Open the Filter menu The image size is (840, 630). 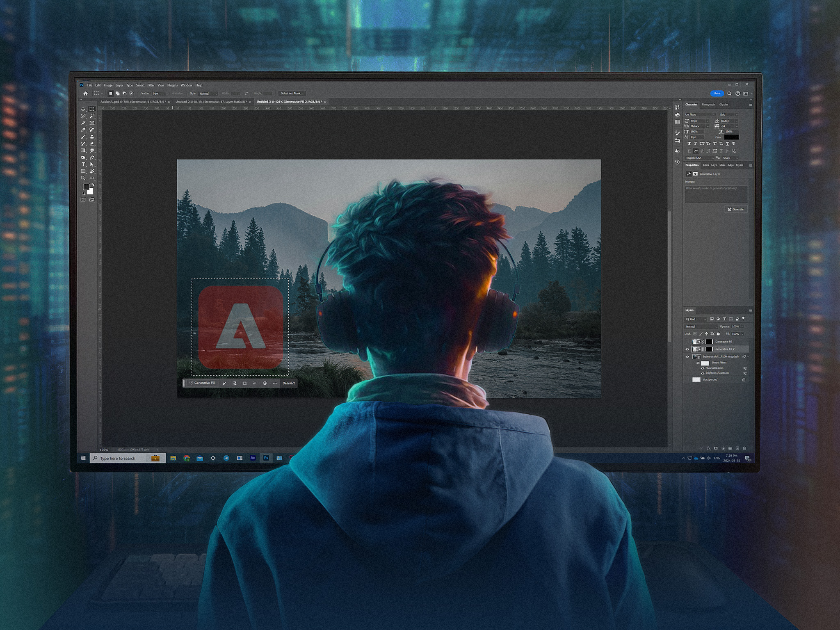point(151,85)
